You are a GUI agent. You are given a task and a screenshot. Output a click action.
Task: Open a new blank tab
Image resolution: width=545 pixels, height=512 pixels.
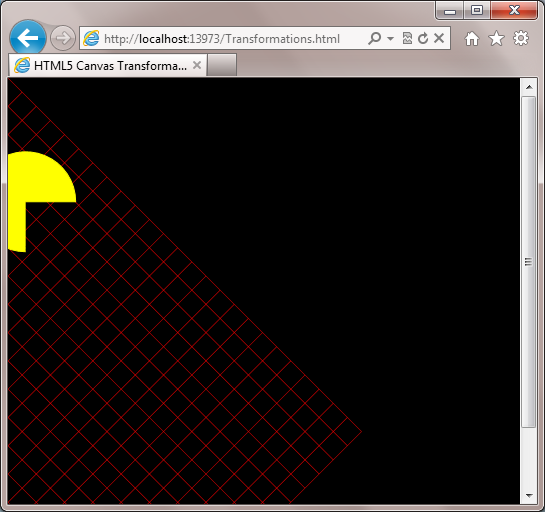coord(222,65)
